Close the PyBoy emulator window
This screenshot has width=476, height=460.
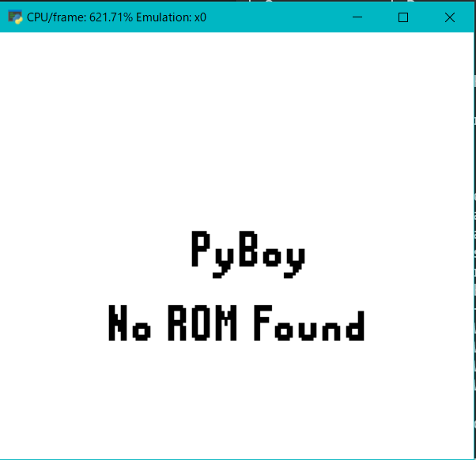[x=450, y=17]
